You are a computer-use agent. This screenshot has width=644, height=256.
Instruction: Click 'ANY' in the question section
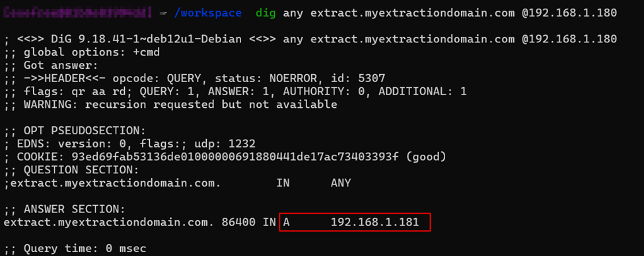pos(341,183)
